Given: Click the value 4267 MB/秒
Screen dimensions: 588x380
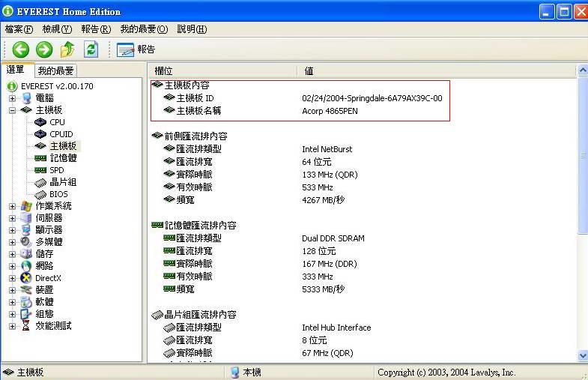Looking at the screenshot, I should pos(324,200).
